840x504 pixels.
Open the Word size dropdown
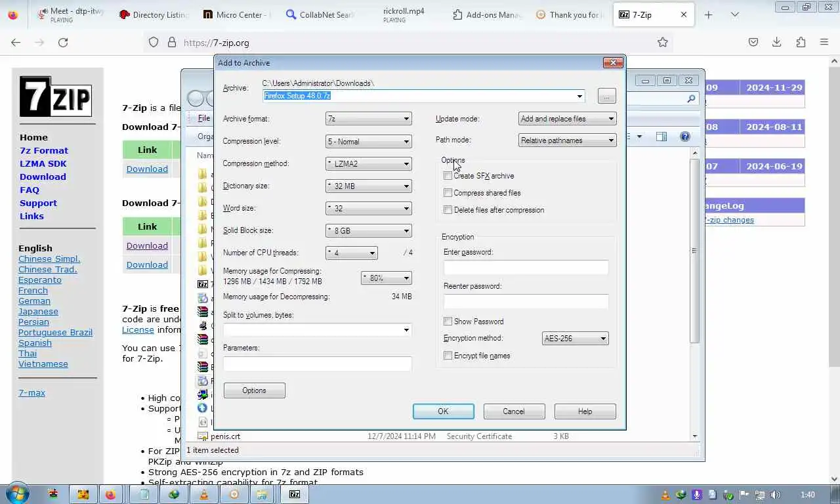point(369,208)
